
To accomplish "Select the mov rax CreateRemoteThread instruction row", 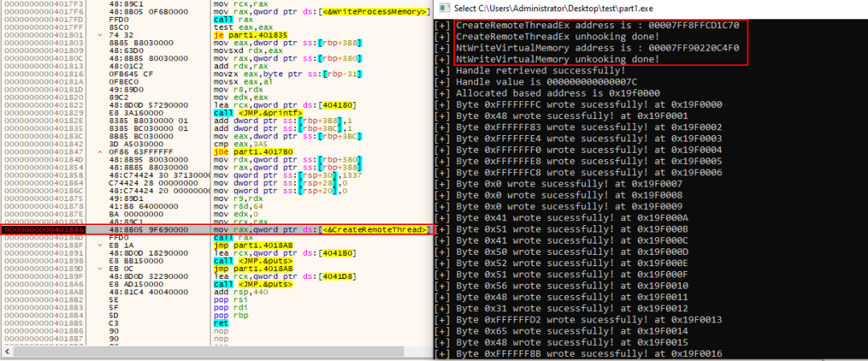I will (x=321, y=230).
